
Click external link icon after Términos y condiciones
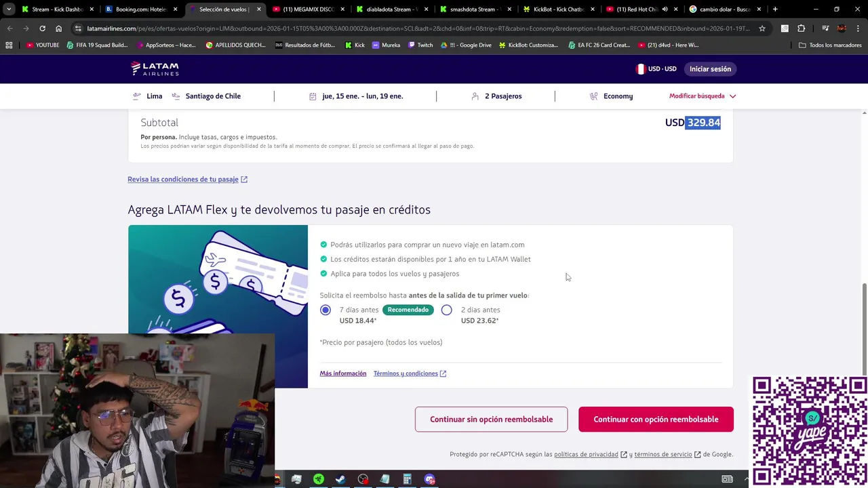click(443, 373)
